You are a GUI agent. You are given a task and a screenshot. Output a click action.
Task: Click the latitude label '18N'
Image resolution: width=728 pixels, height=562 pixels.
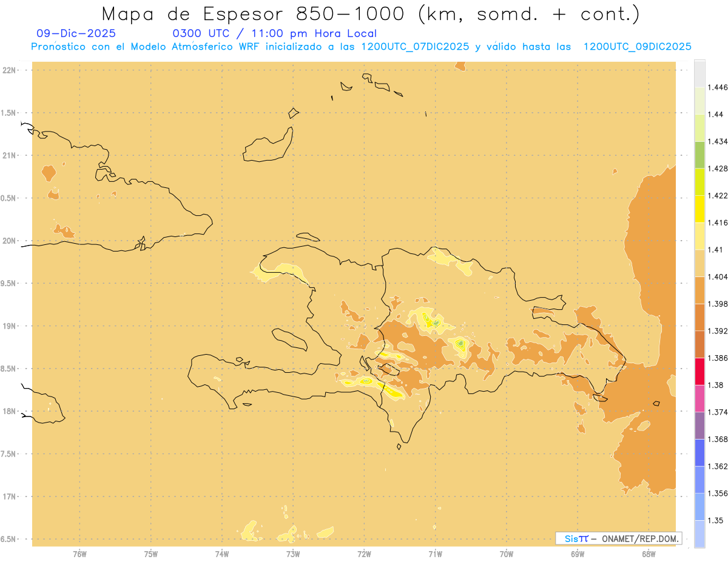[x=10, y=411]
